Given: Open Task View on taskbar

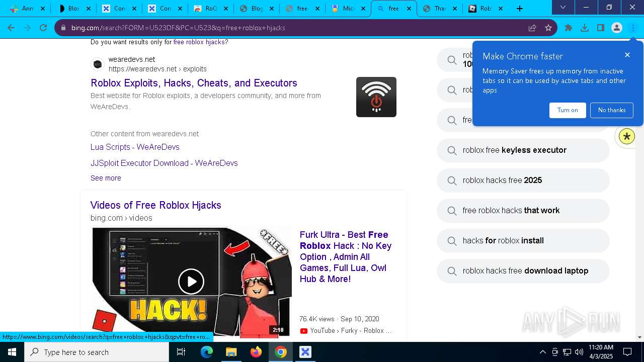Looking at the screenshot, I should click(181, 352).
